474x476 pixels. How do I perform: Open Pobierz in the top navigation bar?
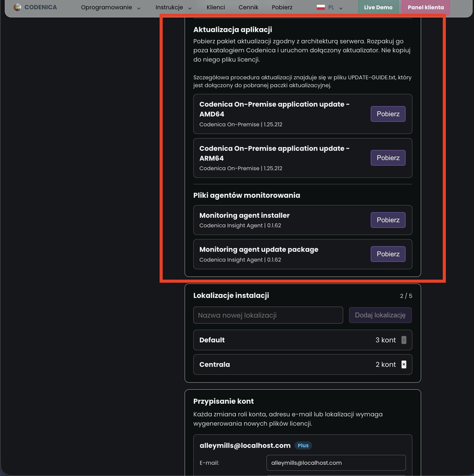(282, 7)
